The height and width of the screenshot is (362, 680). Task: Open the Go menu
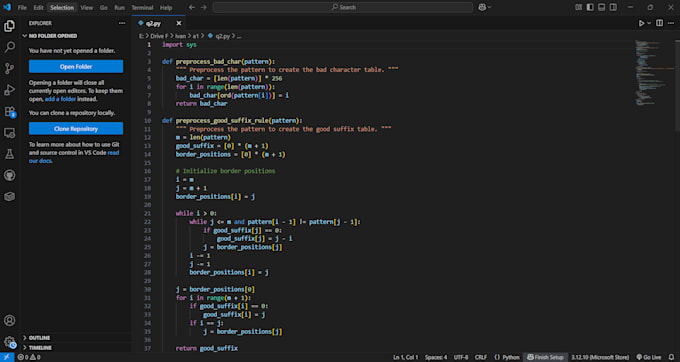(x=104, y=7)
